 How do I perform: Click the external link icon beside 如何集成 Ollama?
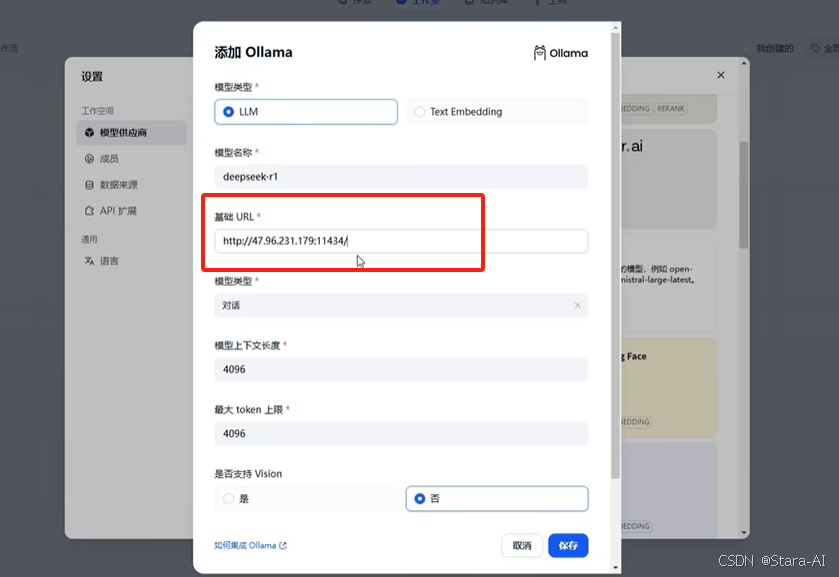coord(283,545)
